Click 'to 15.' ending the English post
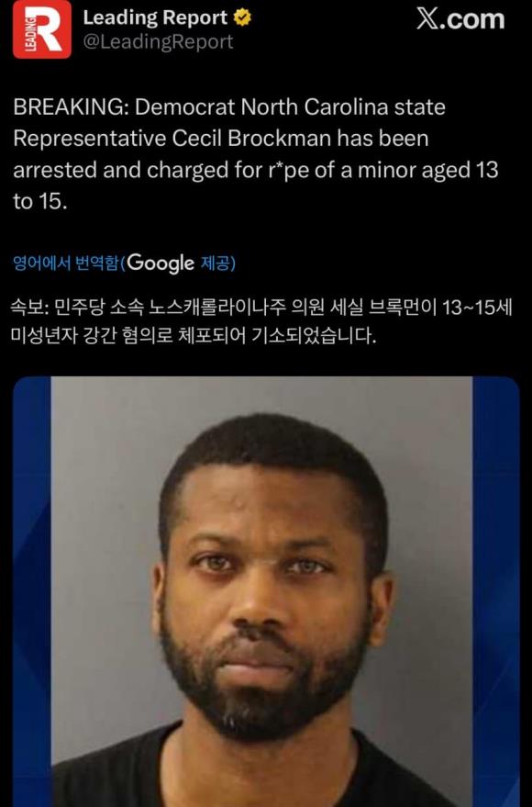This screenshot has height=807, width=532. pyautogui.click(x=40, y=201)
